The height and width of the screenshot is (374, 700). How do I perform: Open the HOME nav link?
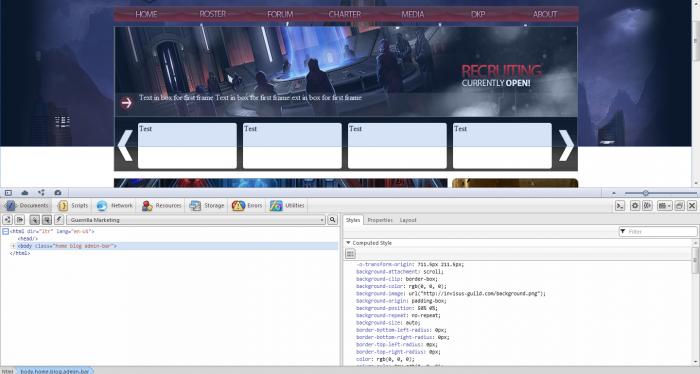tap(146, 14)
